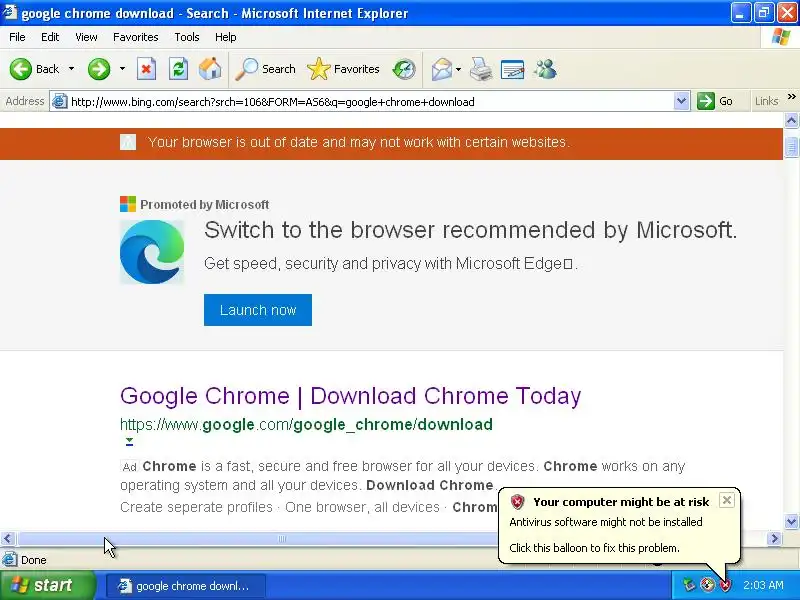This screenshot has height=600, width=800.
Task: Click the vertical scrollbar down arrow
Action: pos(791,521)
